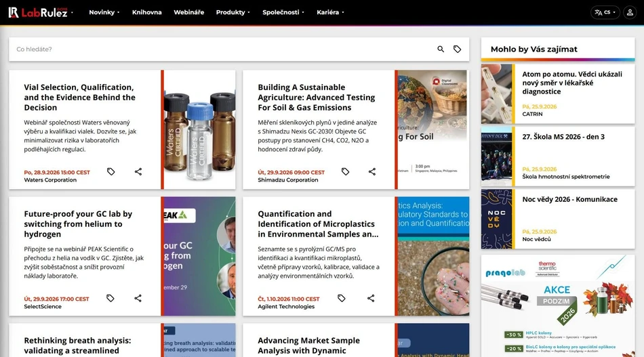Open Building A Sustainable Agriculture title
Image resolution: width=644 pixels, height=357 pixels.
tap(317, 98)
